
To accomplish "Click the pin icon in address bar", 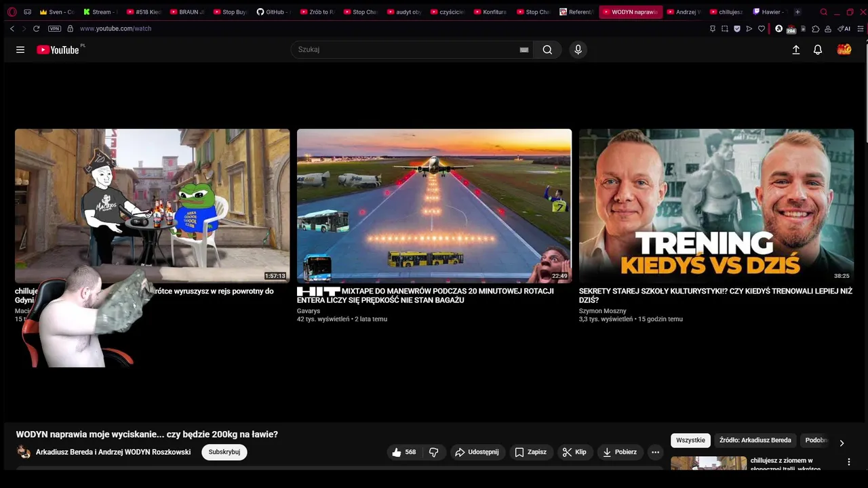I will click(x=712, y=28).
